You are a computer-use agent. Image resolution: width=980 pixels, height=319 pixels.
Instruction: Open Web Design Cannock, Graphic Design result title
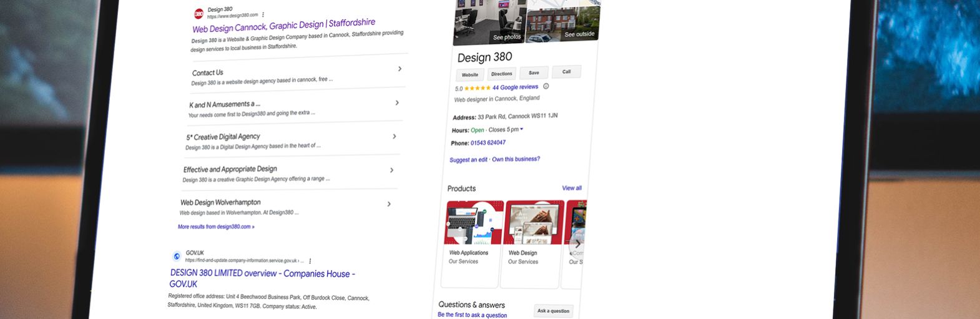point(284,26)
